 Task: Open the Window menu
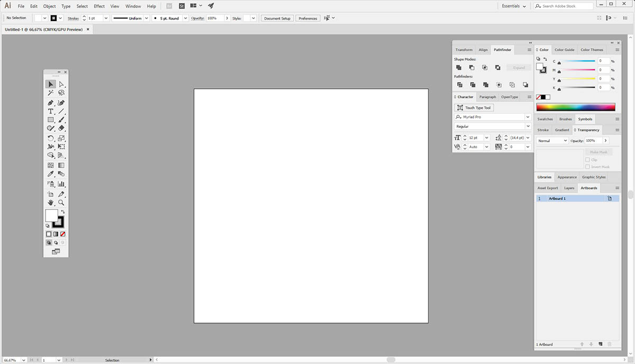[133, 6]
